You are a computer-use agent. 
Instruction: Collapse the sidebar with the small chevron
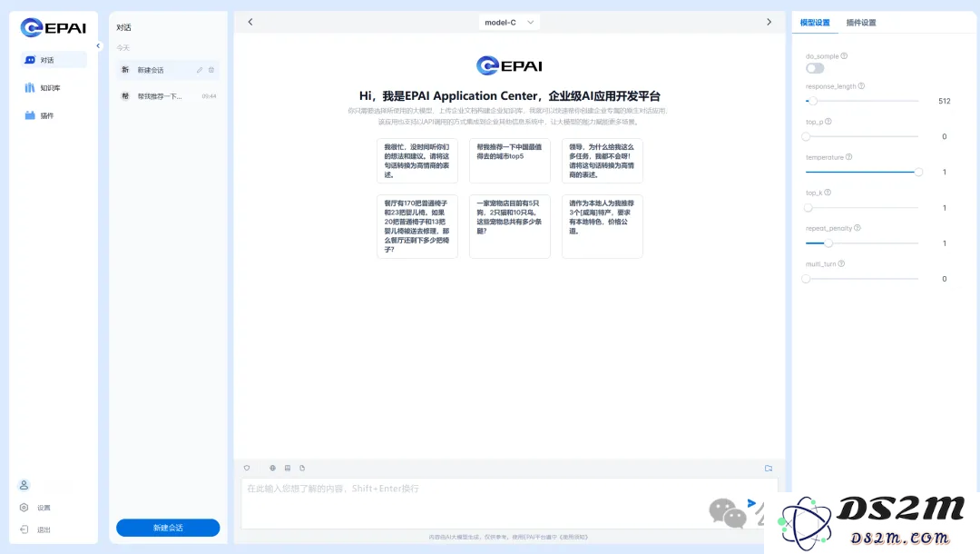(x=98, y=45)
